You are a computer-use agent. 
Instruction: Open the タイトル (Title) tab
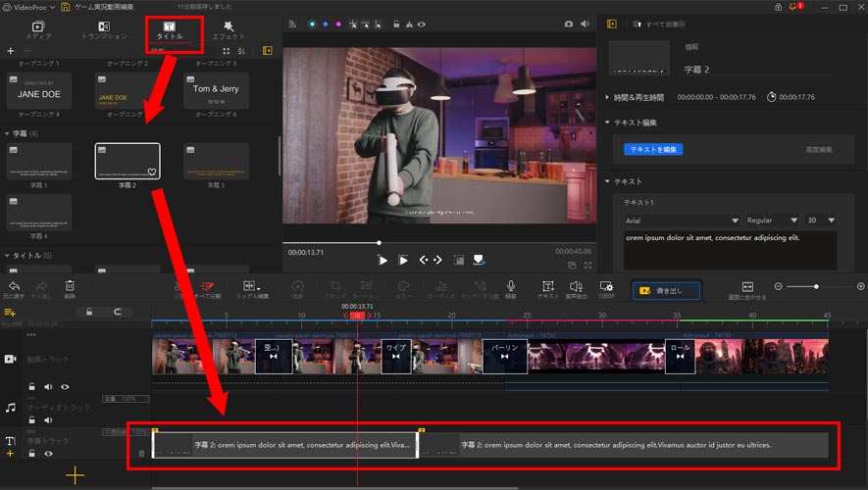click(x=169, y=30)
